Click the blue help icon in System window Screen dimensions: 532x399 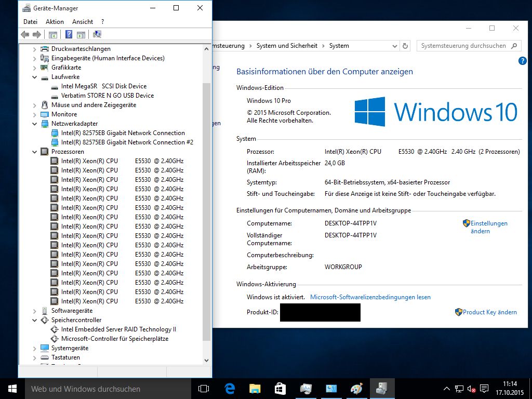click(x=523, y=61)
